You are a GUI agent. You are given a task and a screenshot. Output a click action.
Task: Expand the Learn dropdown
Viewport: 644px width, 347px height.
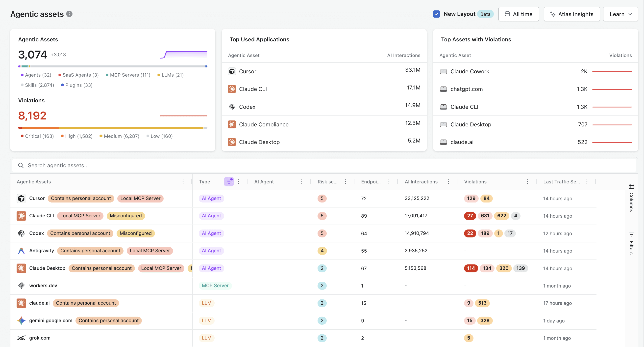coord(620,14)
